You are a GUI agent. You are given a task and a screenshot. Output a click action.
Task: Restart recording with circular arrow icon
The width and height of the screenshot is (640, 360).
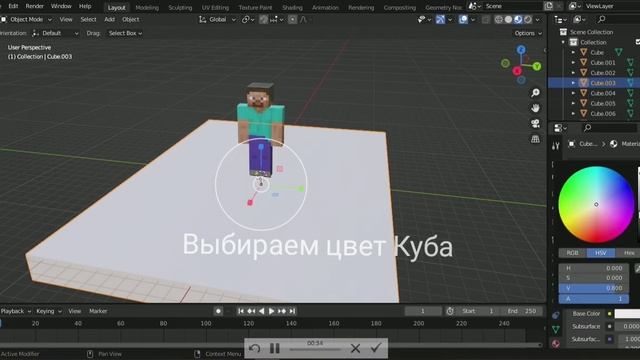click(254, 348)
